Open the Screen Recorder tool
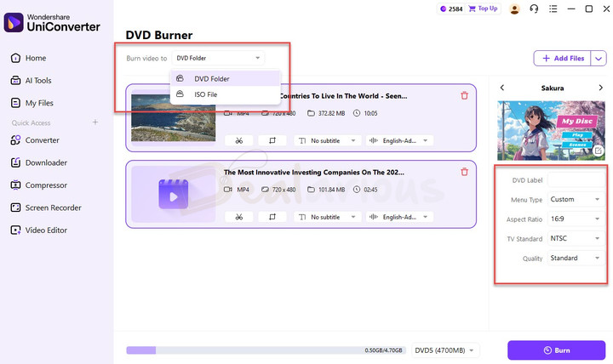The height and width of the screenshot is (364, 613). [46, 208]
